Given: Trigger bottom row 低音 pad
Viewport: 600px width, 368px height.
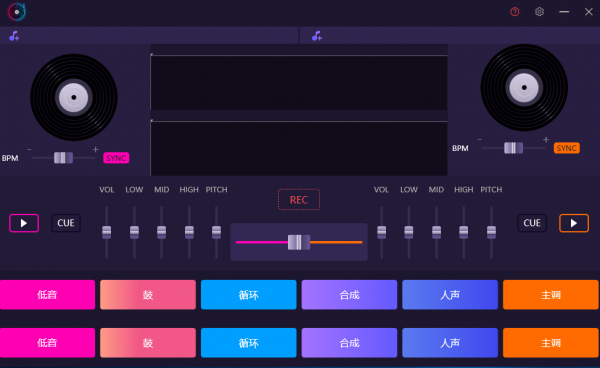Looking at the screenshot, I should click(x=47, y=343).
